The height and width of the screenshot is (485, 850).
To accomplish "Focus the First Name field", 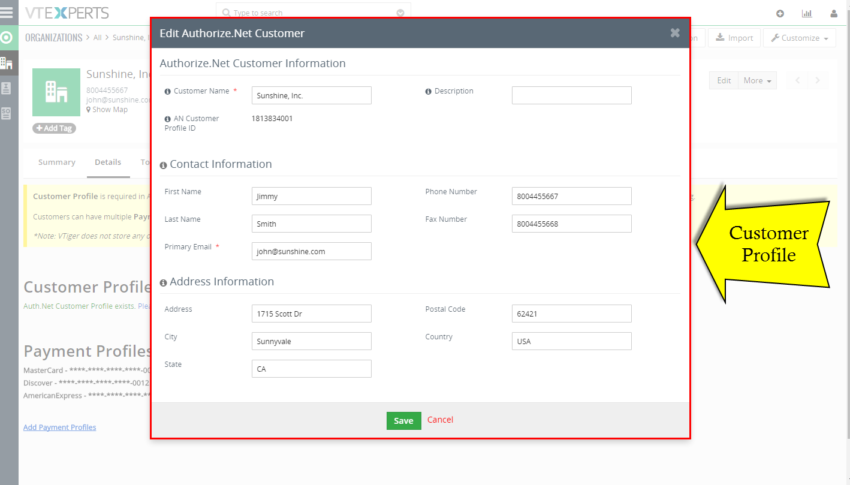I will [312, 196].
